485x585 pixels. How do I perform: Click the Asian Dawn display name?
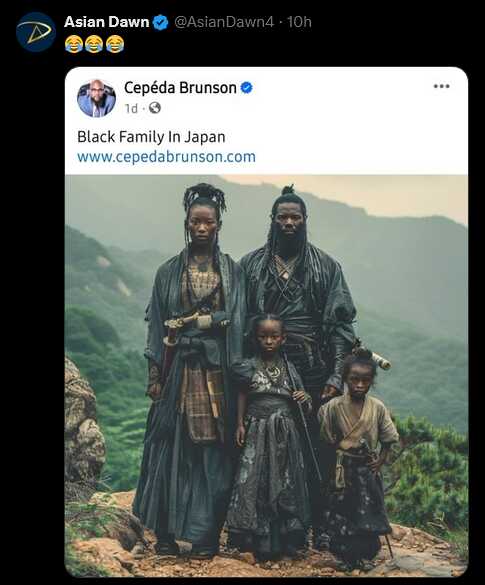tap(106, 22)
